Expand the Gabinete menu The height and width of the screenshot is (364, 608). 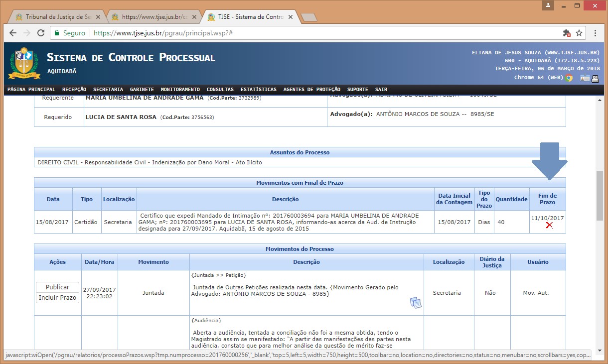tap(142, 90)
